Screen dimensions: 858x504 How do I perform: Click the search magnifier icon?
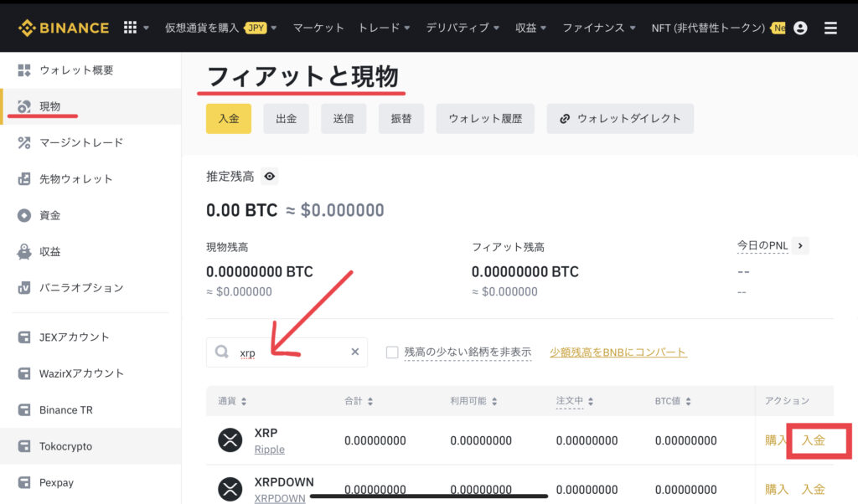click(x=221, y=352)
